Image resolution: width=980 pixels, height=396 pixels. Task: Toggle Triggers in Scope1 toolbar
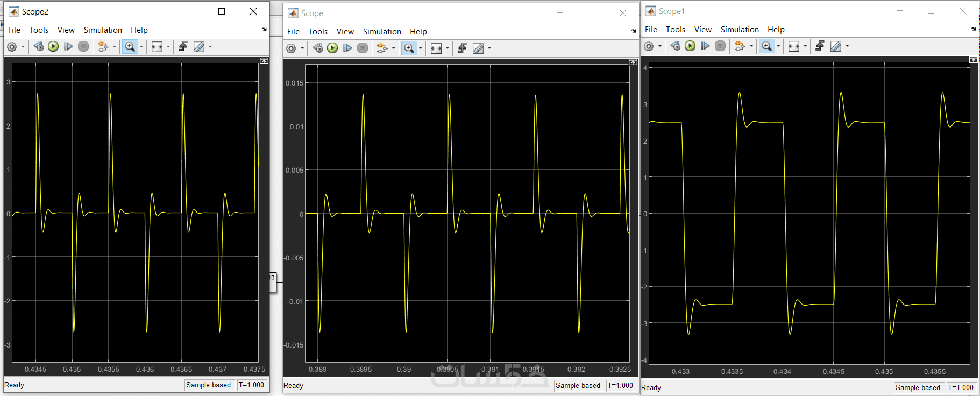click(820, 46)
